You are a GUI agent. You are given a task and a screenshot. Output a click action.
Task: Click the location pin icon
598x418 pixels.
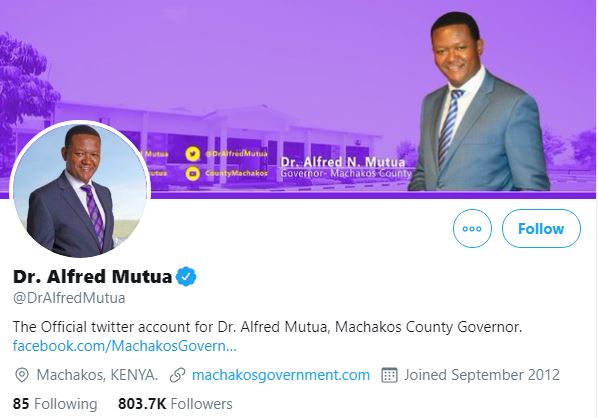pyautogui.click(x=22, y=375)
